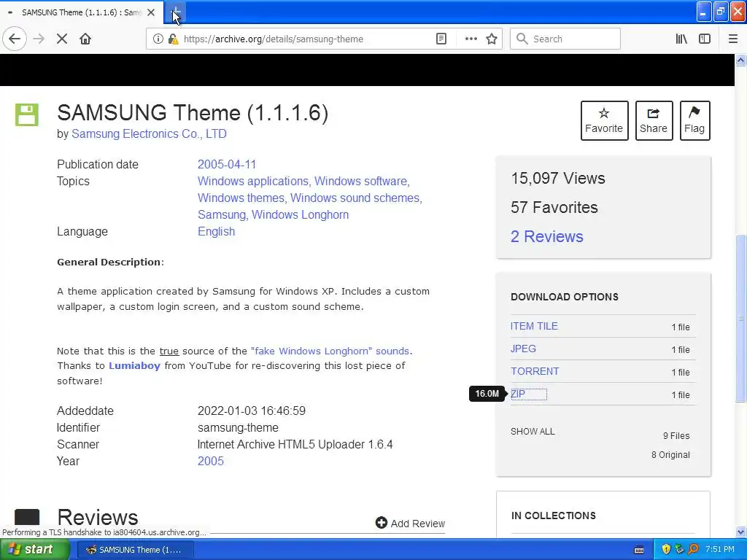Viewport: 747px width, 560px height.
Task: Click the forward navigation arrow
Action: 39,39
